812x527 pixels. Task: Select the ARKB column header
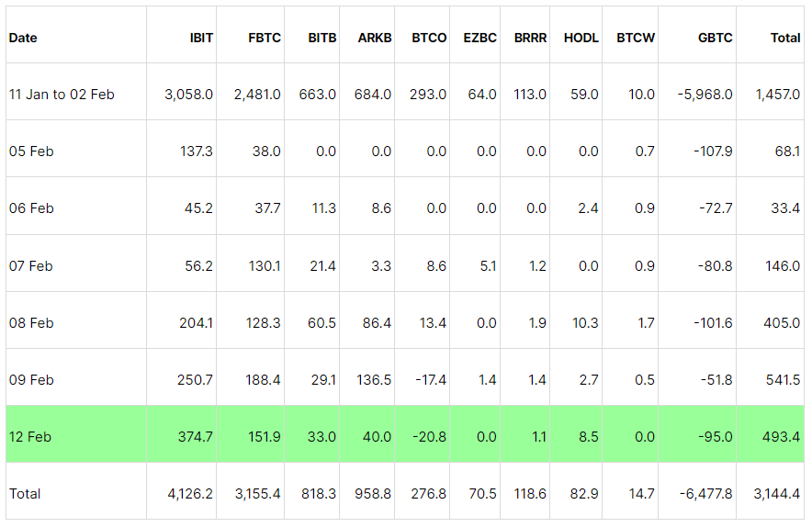click(x=374, y=38)
